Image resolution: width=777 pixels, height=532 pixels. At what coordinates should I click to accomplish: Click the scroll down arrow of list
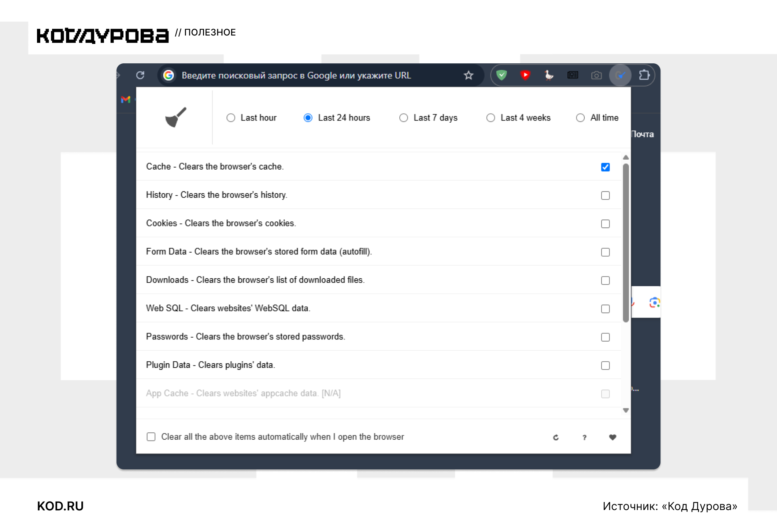[x=626, y=410]
